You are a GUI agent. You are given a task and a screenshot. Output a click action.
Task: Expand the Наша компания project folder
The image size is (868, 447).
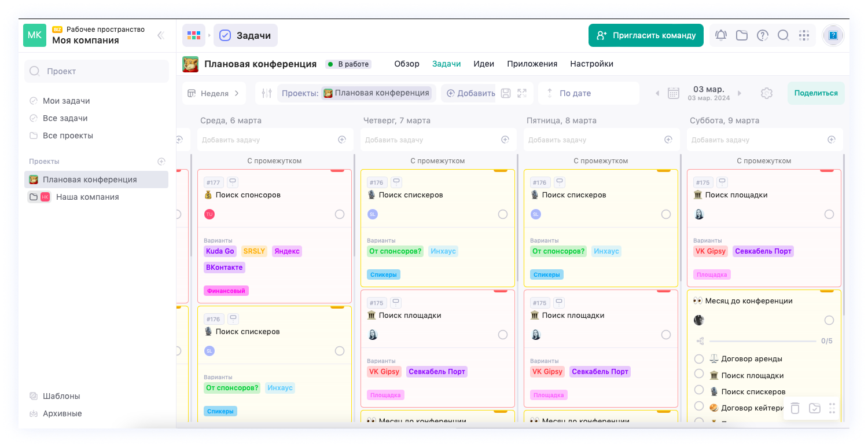[x=34, y=197]
